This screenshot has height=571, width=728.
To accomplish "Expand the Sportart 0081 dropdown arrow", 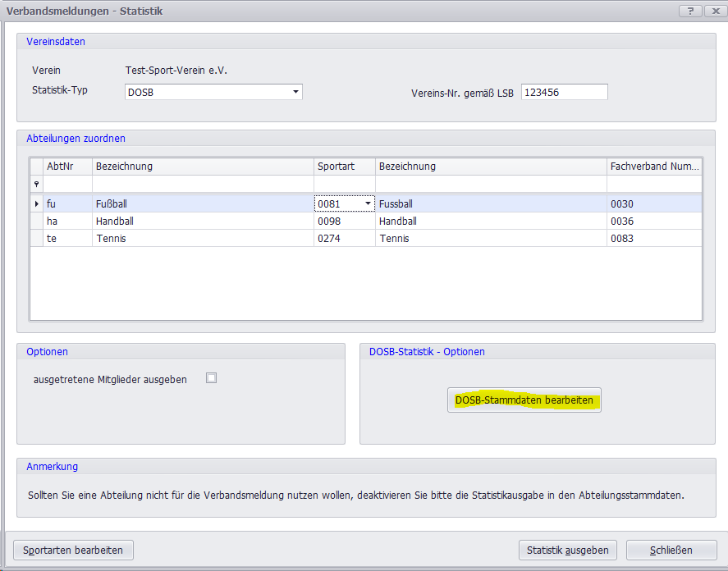I will coord(367,203).
